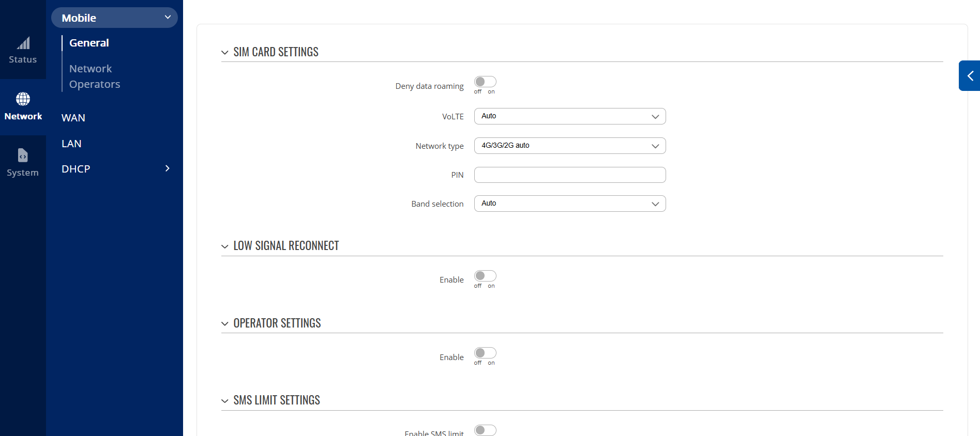This screenshot has width=980, height=436.
Task: Enable the Low Signal Reconnect toggle
Action: click(485, 276)
